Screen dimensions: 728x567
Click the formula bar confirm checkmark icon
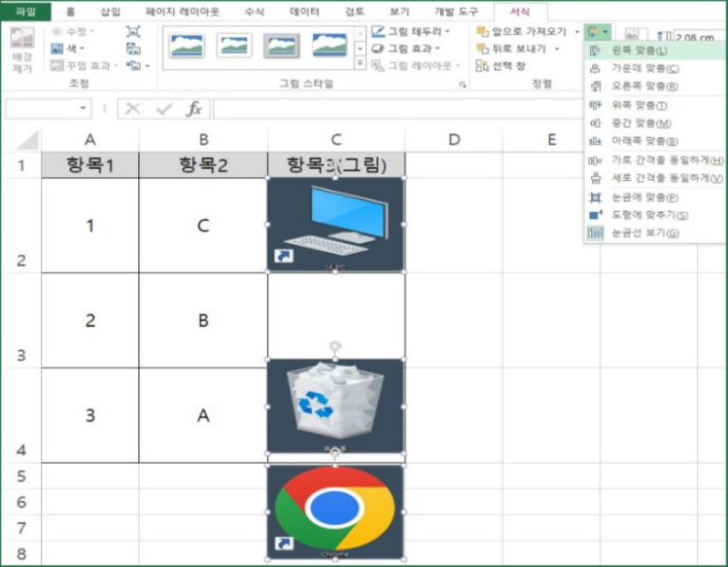click(x=164, y=109)
